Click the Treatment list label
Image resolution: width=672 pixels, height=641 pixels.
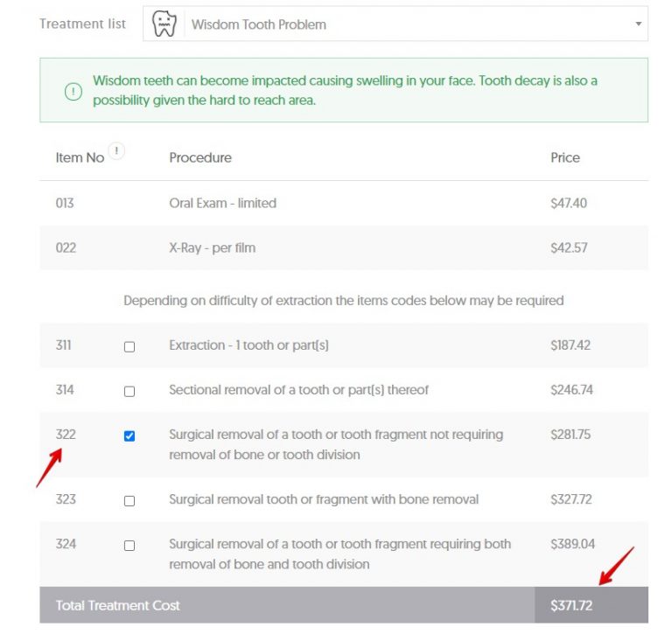[x=82, y=24]
